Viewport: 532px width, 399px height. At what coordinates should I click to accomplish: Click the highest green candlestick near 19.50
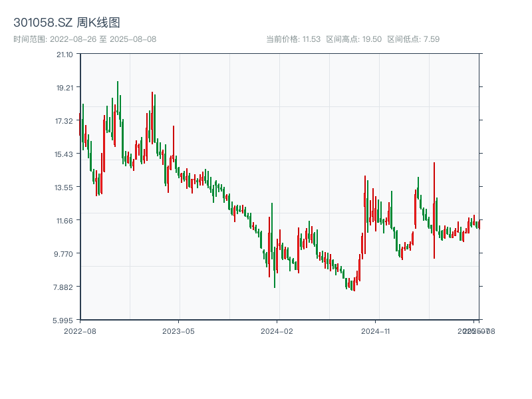(x=118, y=98)
